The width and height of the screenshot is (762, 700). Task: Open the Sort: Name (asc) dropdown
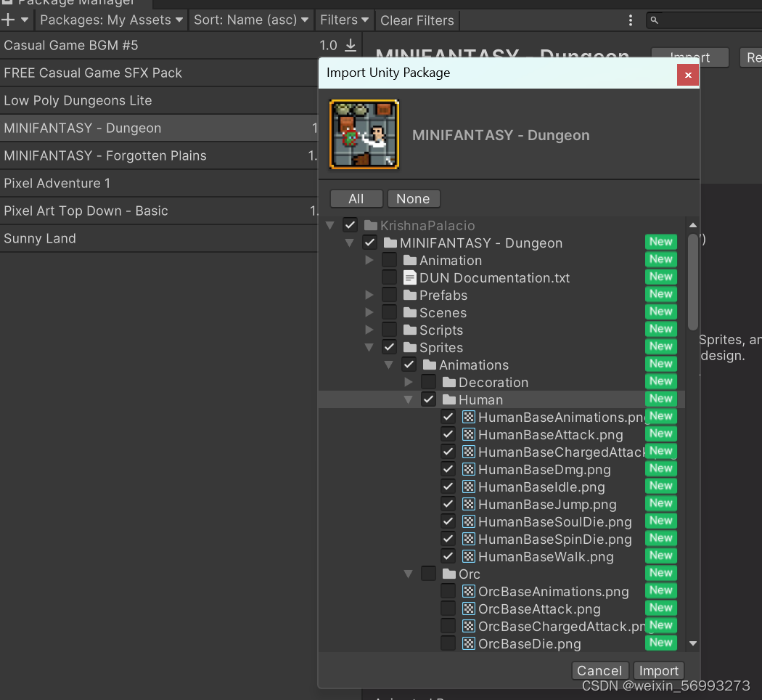251,20
